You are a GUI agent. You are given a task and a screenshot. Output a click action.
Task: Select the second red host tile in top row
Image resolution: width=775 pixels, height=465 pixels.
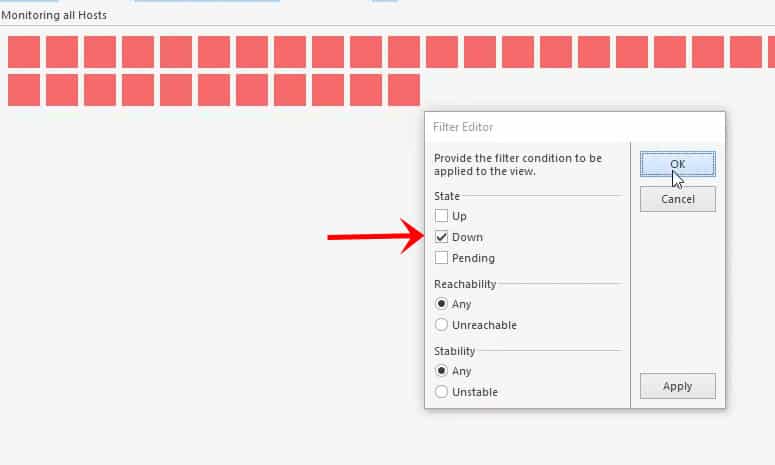[x=62, y=52]
